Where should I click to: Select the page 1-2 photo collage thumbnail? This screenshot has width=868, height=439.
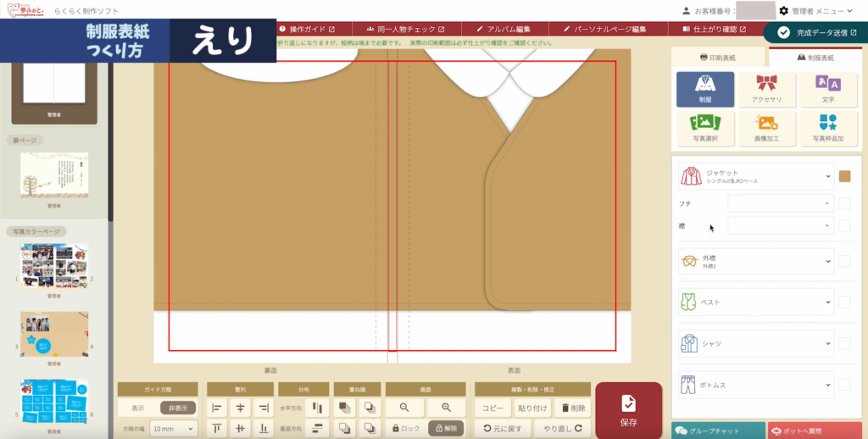(54, 266)
